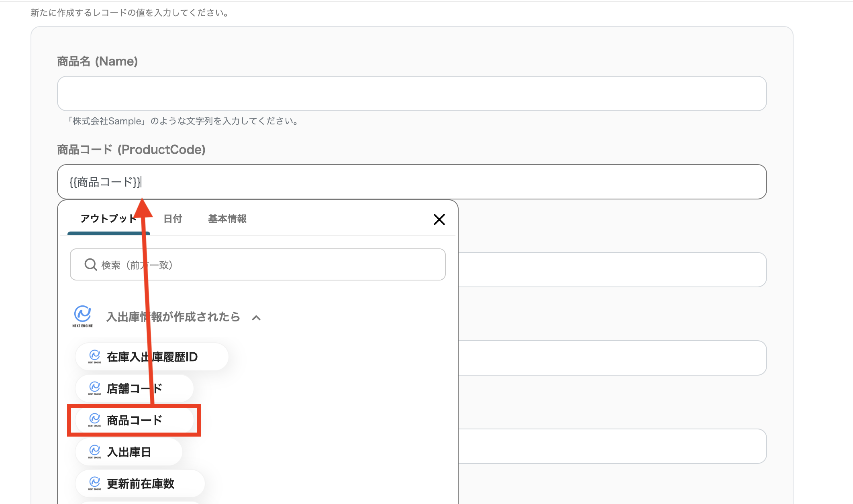Pick the 更新前在庫数 output chip
The image size is (853, 504).
[140, 484]
